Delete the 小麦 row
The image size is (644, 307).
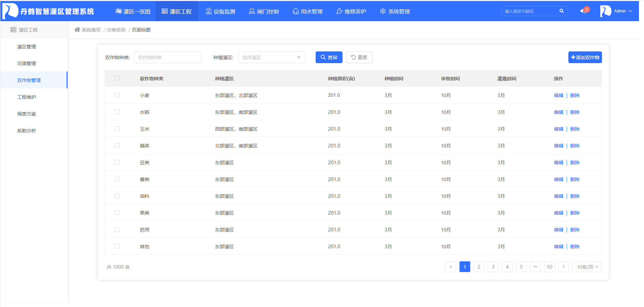575,95
